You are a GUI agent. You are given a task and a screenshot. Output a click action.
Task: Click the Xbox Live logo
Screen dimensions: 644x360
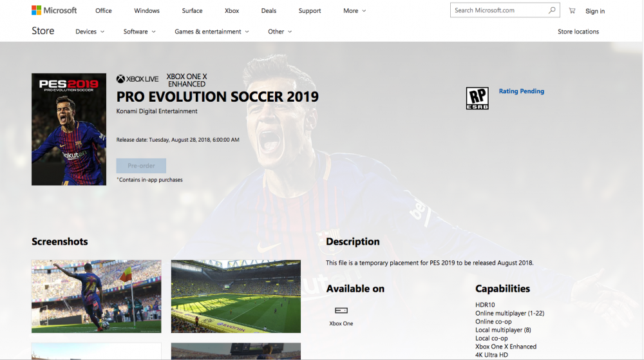click(137, 79)
